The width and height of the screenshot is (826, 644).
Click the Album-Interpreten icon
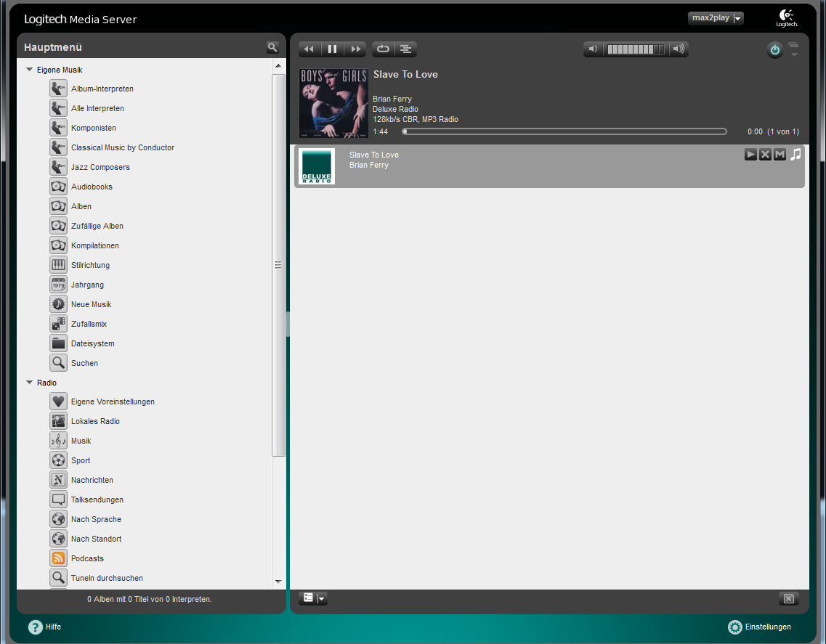tap(58, 89)
